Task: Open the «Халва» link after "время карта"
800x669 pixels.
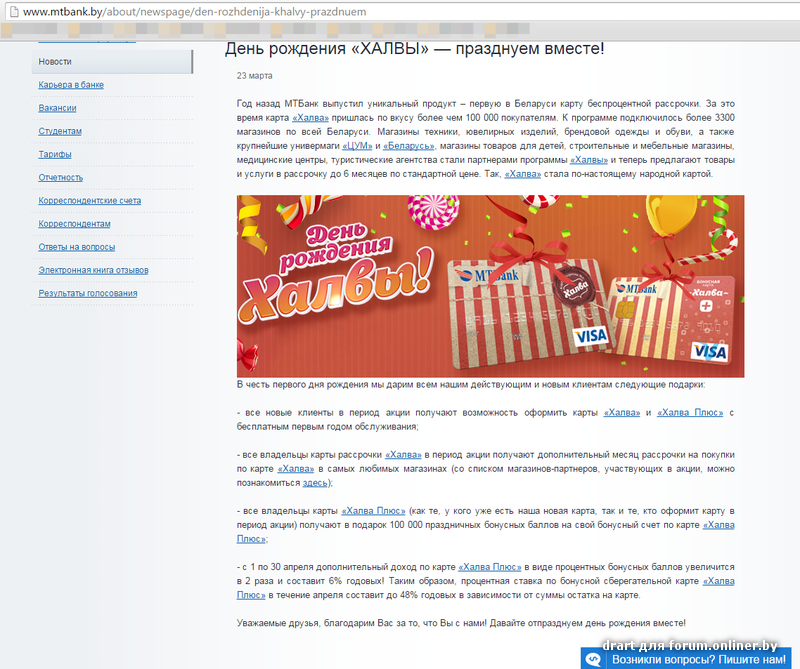Action: (310, 118)
